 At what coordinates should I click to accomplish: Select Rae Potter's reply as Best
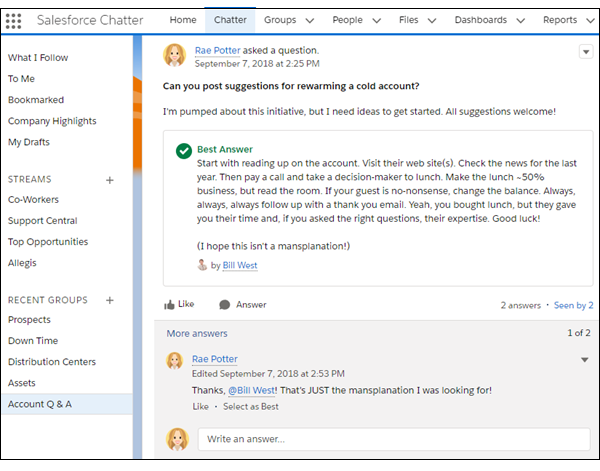click(x=251, y=407)
